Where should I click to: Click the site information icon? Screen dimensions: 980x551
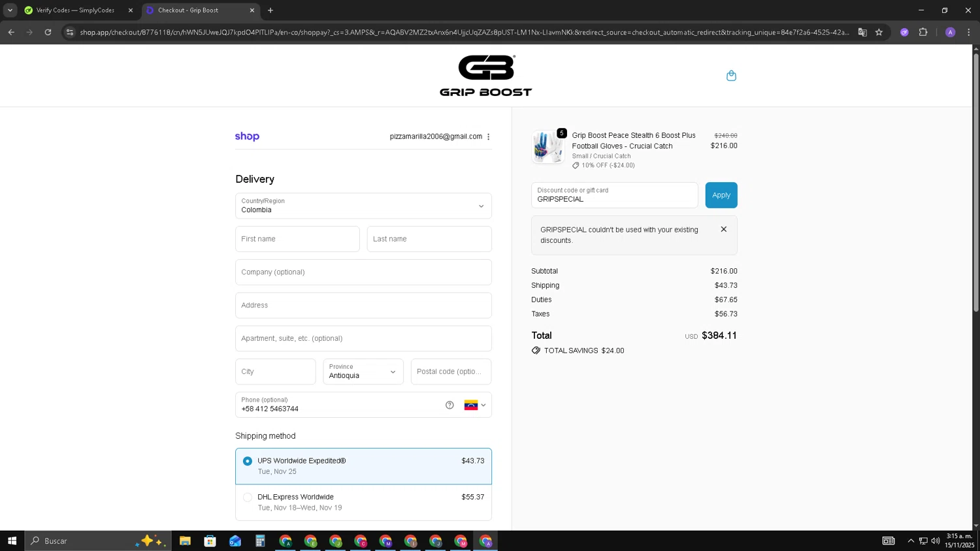tap(70, 32)
